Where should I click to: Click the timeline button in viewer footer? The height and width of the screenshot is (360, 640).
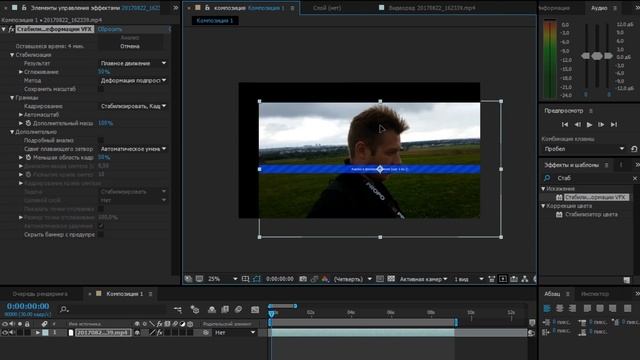pos(514,279)
